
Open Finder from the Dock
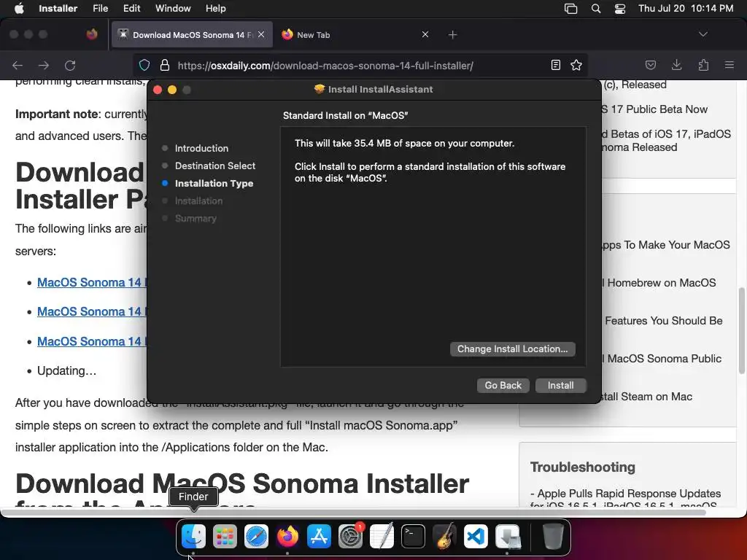[x=193, y=536]
